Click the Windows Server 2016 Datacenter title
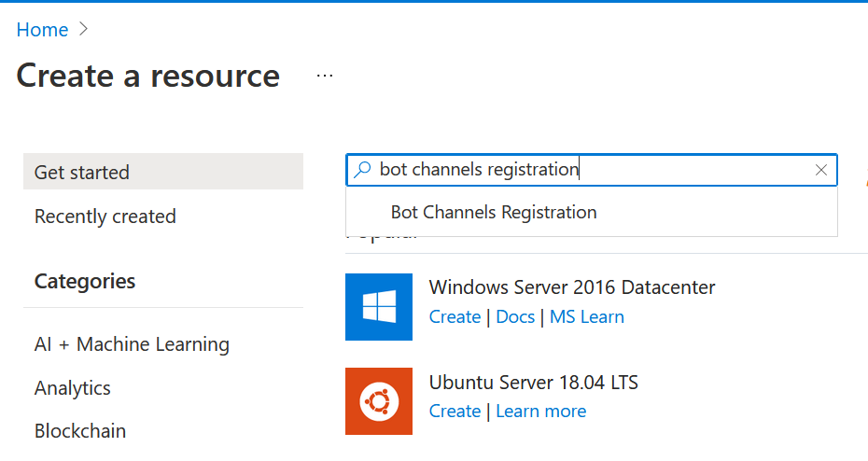The width and height of the screenshot is (868, 461). tap(572, 287)
